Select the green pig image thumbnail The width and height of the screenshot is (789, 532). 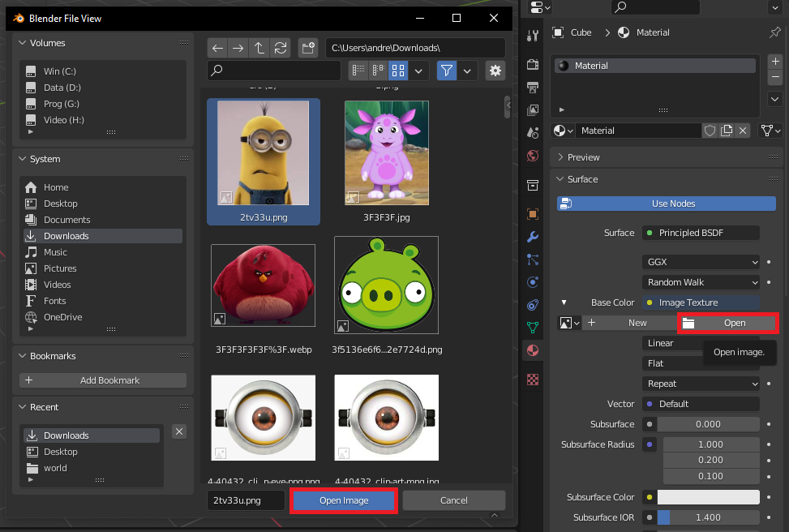pos(387,285)
